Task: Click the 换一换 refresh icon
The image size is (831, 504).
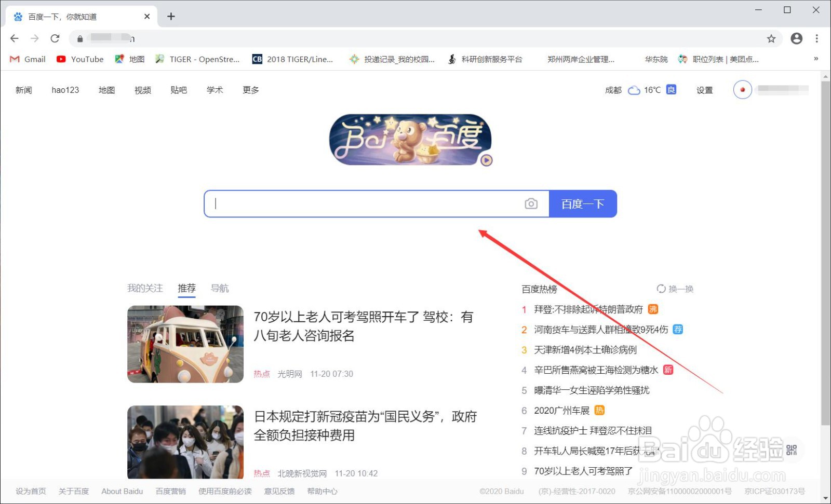Action: tap(661, 289)
